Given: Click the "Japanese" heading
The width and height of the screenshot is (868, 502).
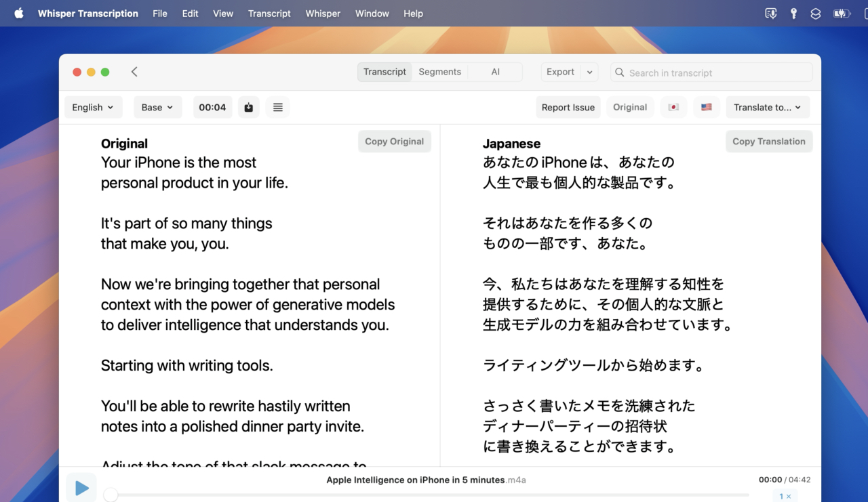Looking at the screenshot, I should 511,144.
